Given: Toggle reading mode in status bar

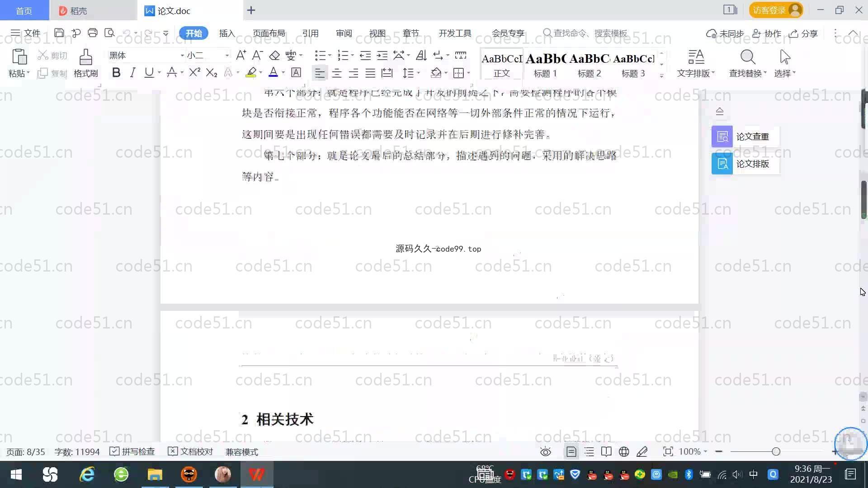Looking at the screenshot, I should point(606,452).
